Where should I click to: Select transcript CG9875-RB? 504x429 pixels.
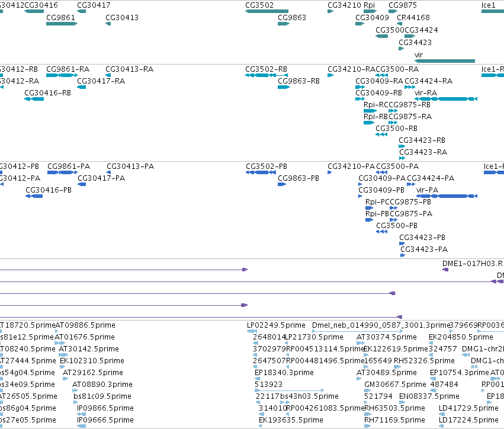coord(393,111)
